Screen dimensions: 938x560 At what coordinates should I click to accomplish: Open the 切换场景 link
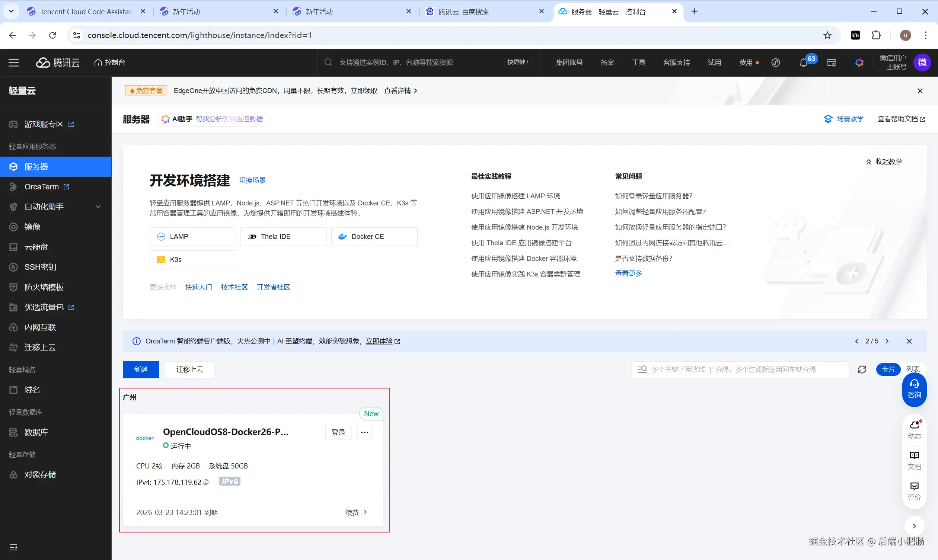(252, 180)
